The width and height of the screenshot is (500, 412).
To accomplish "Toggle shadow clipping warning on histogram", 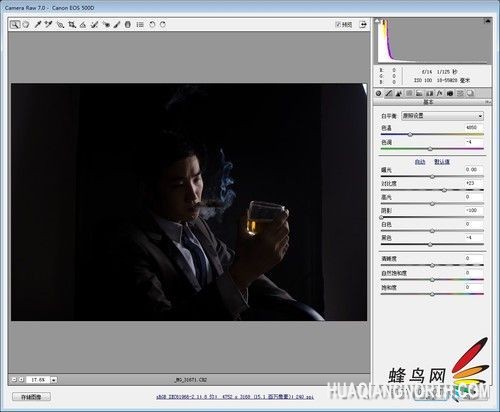I will [x=378, y=21].
